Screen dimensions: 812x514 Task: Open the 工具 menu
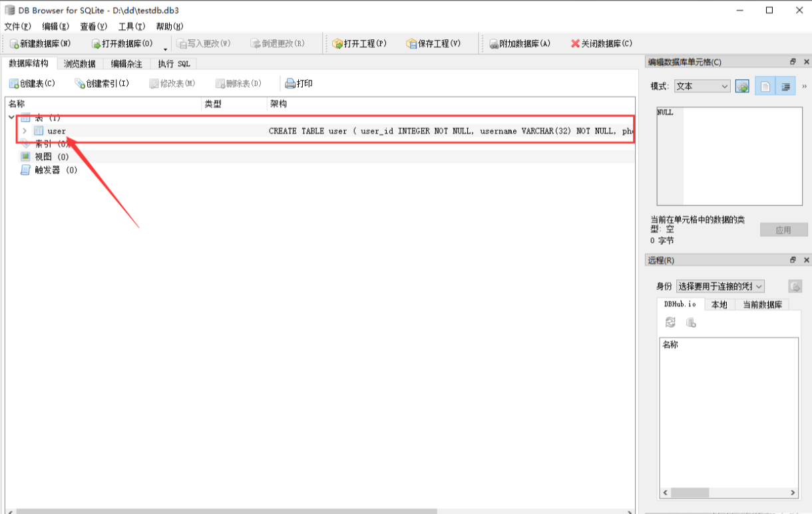tap(131, 27)
